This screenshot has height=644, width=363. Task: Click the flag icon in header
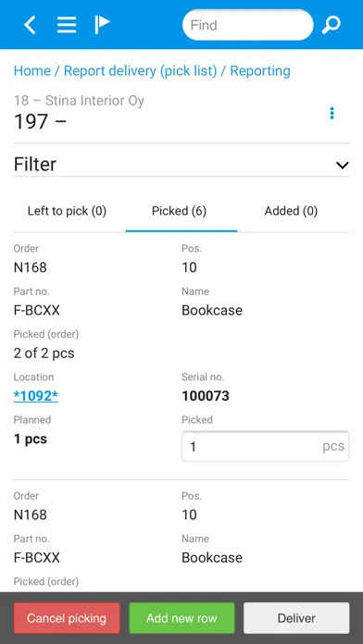point(102,25)
